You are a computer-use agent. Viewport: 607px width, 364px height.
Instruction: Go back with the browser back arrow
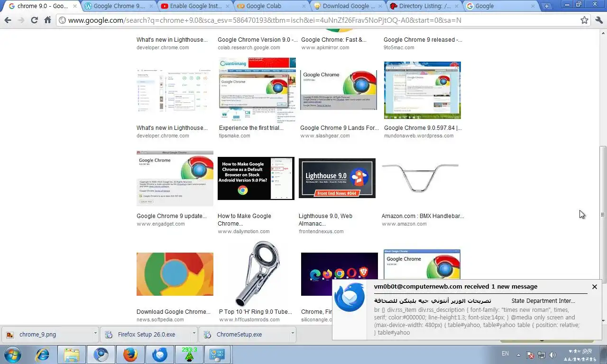tap(8, 20)
